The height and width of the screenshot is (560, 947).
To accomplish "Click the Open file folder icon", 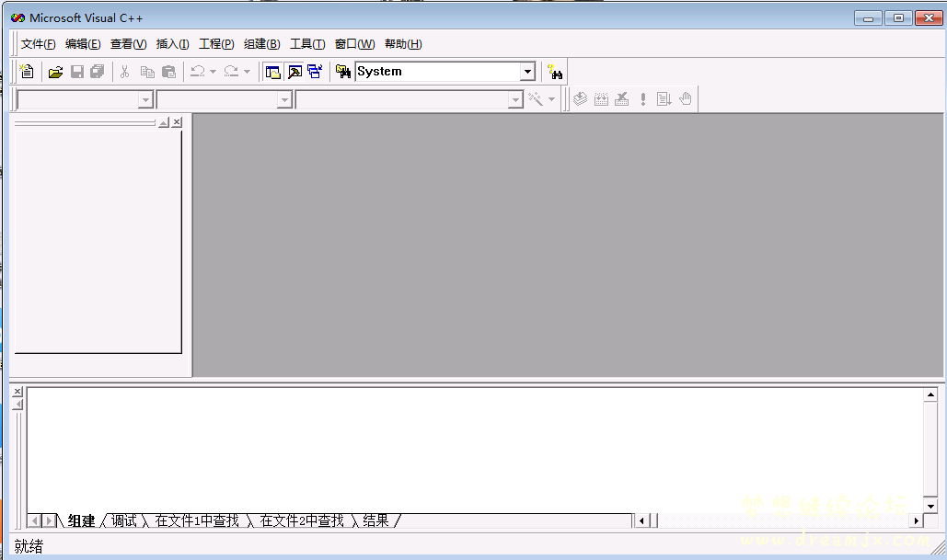I will coord(55,72).
